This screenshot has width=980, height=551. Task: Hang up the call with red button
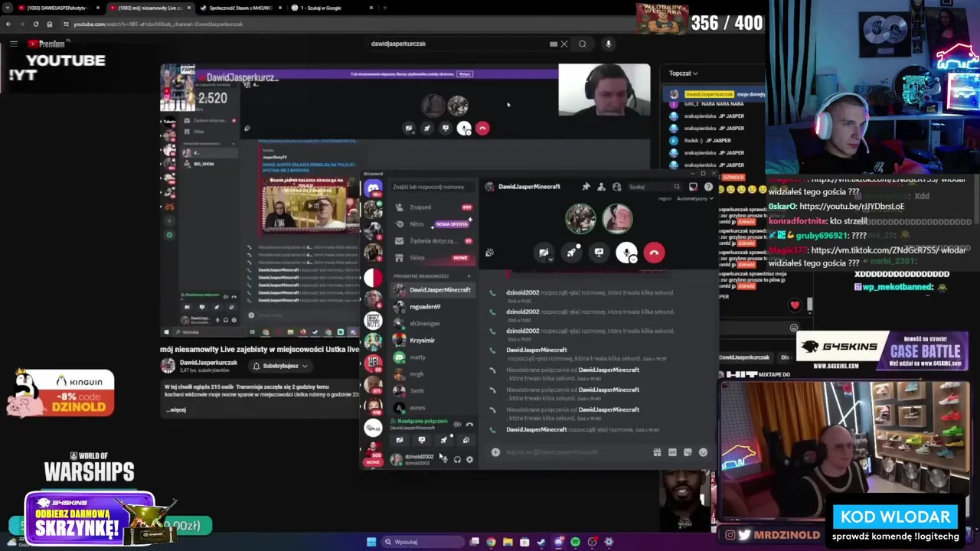pos(654,253)
